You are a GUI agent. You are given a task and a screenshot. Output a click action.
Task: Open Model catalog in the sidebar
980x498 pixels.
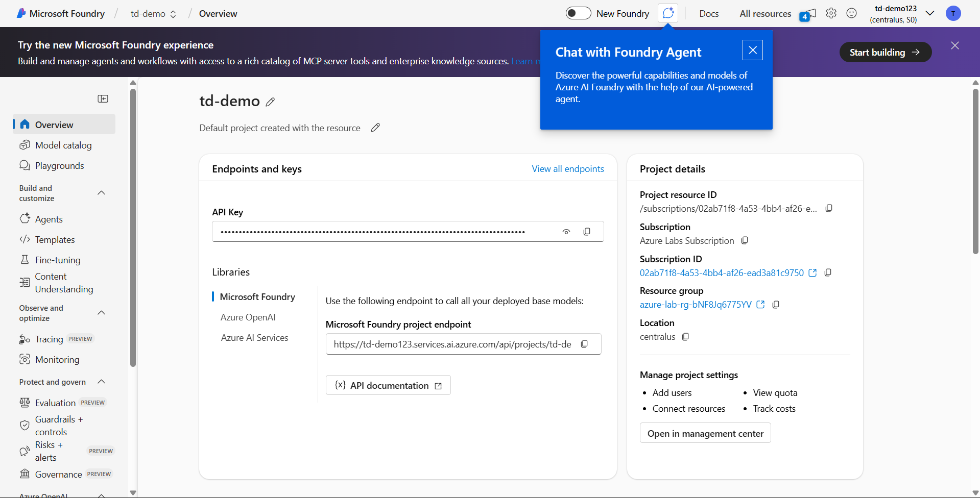(x=63, y=145)
